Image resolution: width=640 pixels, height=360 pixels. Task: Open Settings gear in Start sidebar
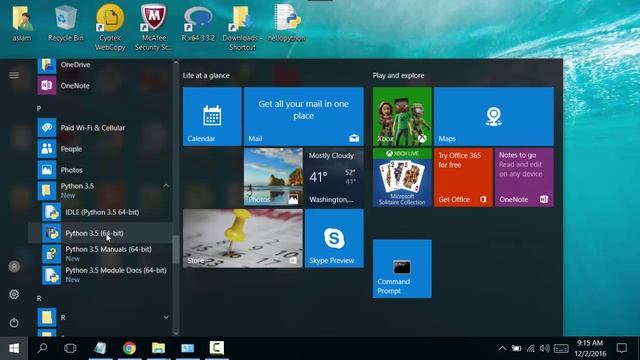coord(14,294)
